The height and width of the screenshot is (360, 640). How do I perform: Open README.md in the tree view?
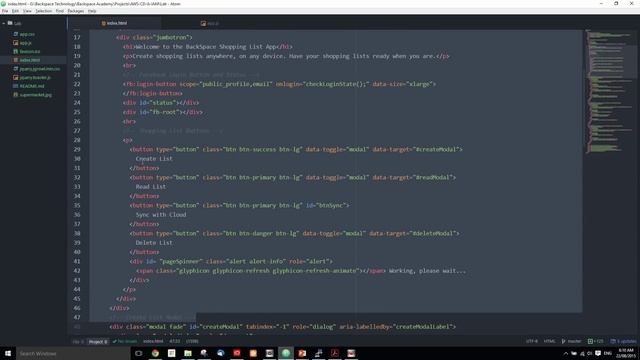pyautogui.click(x=32, y=86)
